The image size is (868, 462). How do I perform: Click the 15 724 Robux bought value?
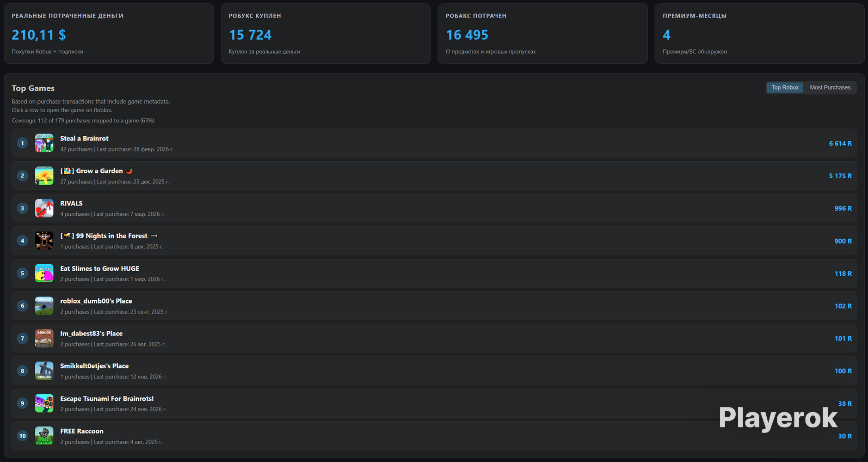point(250,35)
